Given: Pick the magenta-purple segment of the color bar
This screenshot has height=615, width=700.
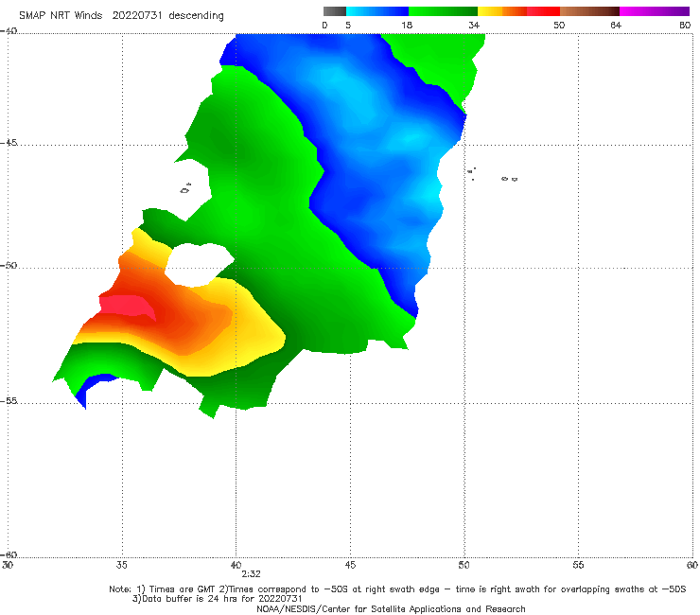Looking at the screenshot, I should pos(655,11).
